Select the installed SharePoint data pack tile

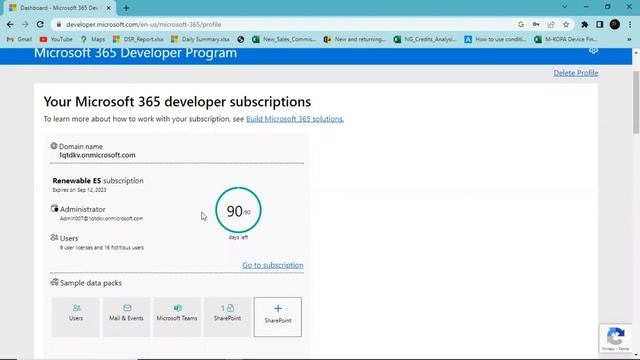pos(227,317)
